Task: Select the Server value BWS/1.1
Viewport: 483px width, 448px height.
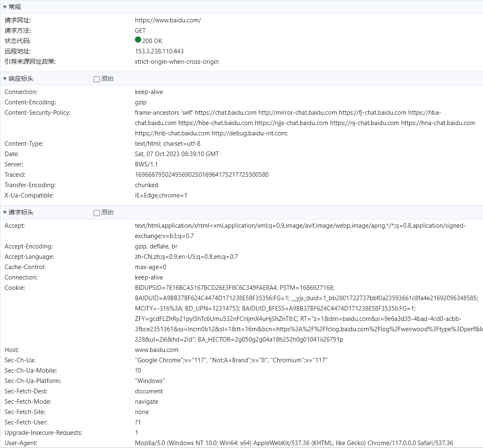Action: pyautogui.click(x=146, y=164)
